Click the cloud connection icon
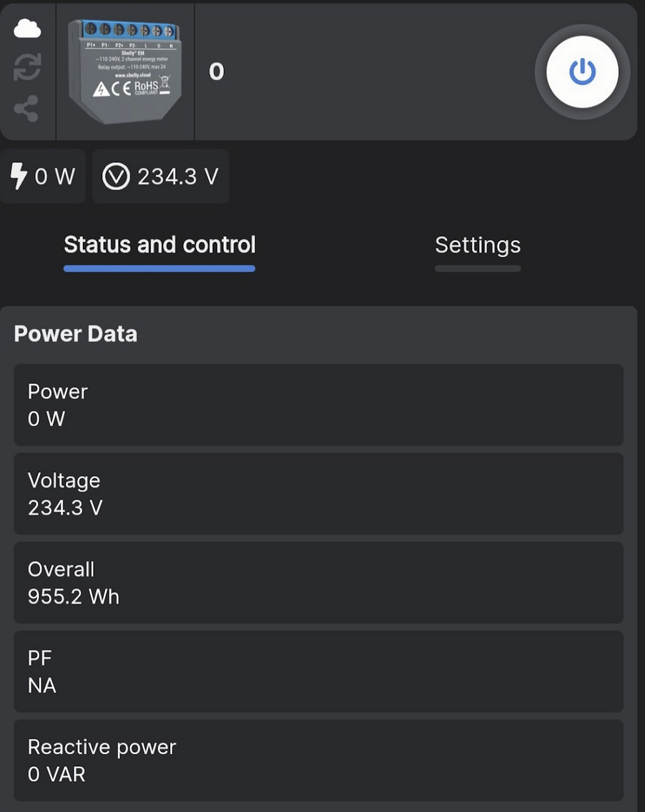The width and height of the screenshot is (645, 812). coord(27,29)
